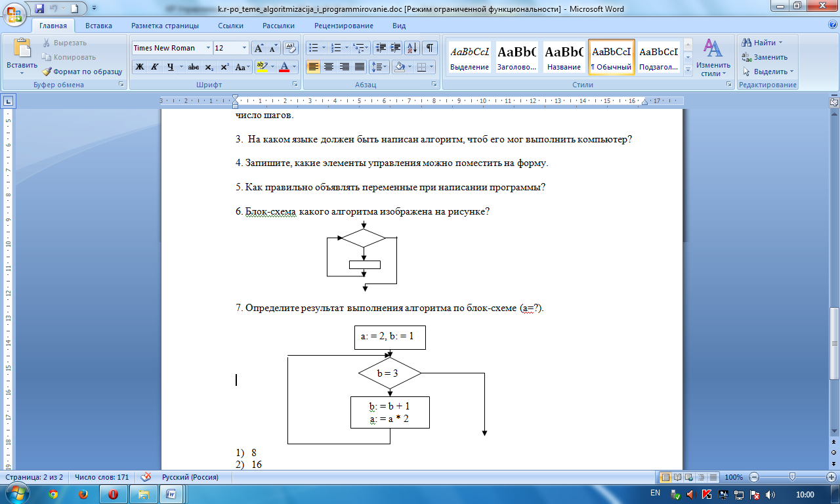Screen dimensions: 840x504
Task: Open Change Styles (Изменить стили) menu
Action: 714,58
